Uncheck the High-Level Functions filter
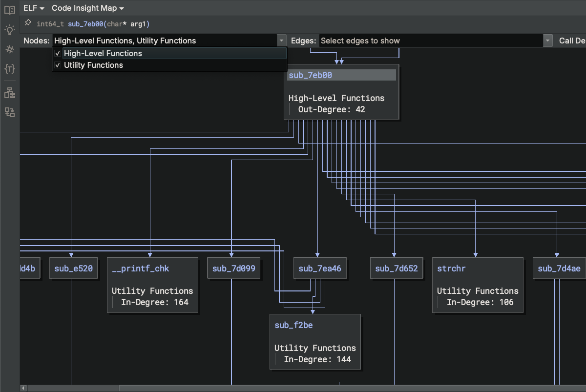Image resolution: width=586 pixels, height=392 pixels. tap(58, 53)
